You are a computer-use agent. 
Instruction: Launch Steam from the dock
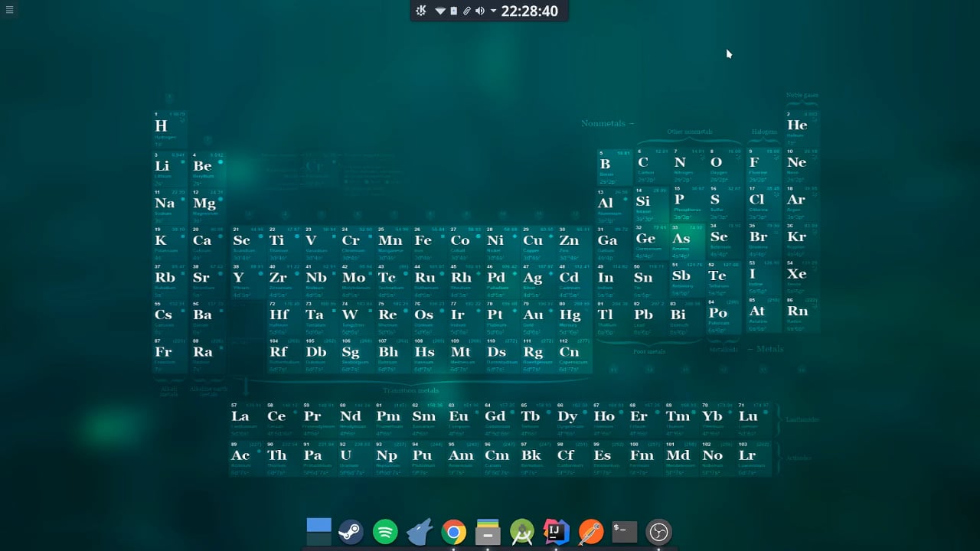coord(351,532)
